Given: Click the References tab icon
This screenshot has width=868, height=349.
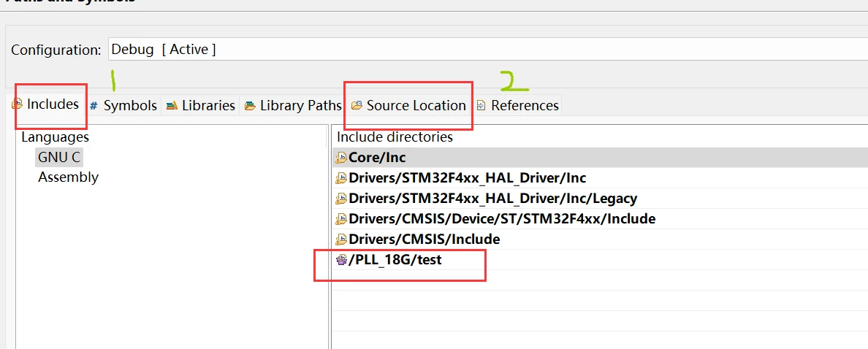Looking at the screenshot, I should point(481,106).
